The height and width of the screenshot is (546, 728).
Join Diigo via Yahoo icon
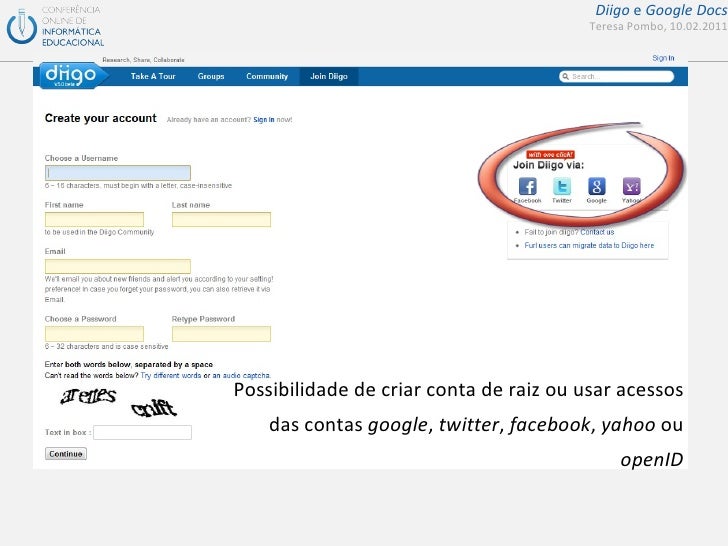[631, 186]
